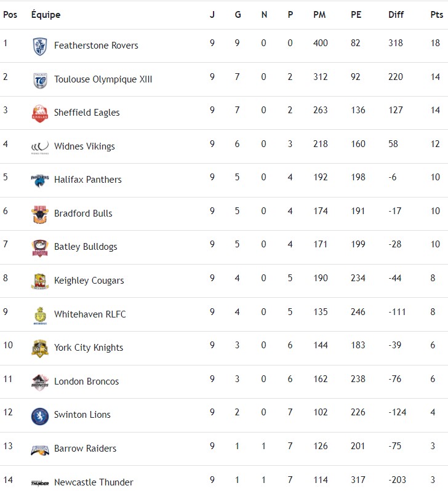This screenshot has width=448, height=491.
Task: Click the Bradford Bulls team badge
Action: click(40, 214)
